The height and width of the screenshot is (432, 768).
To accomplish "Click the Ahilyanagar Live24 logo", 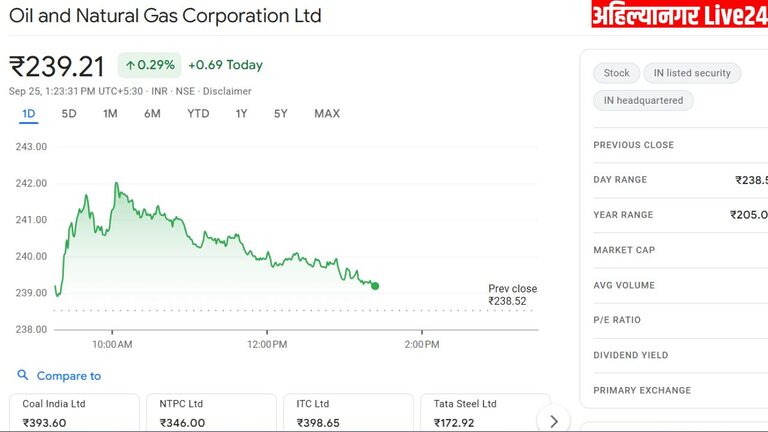I will (679, 15).
